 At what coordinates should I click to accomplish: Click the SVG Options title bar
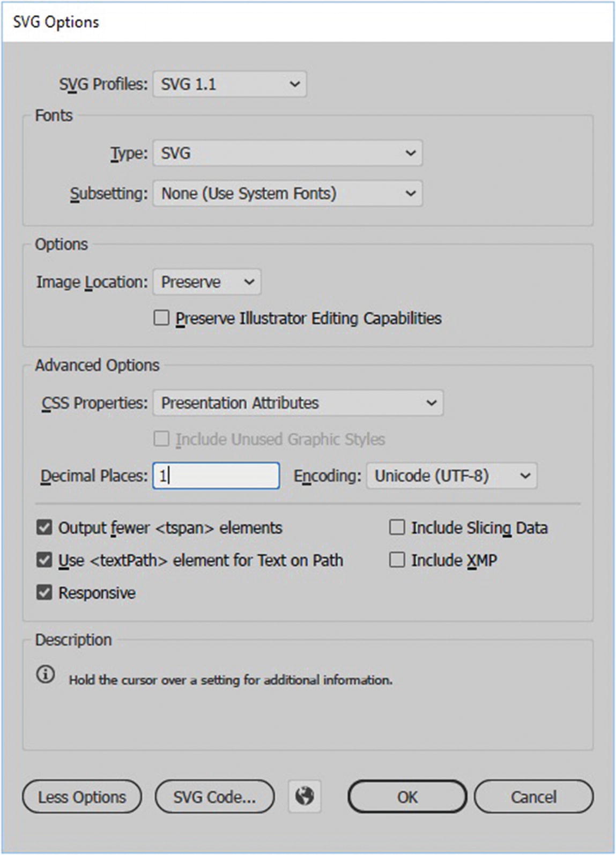[x=308, y=22]
